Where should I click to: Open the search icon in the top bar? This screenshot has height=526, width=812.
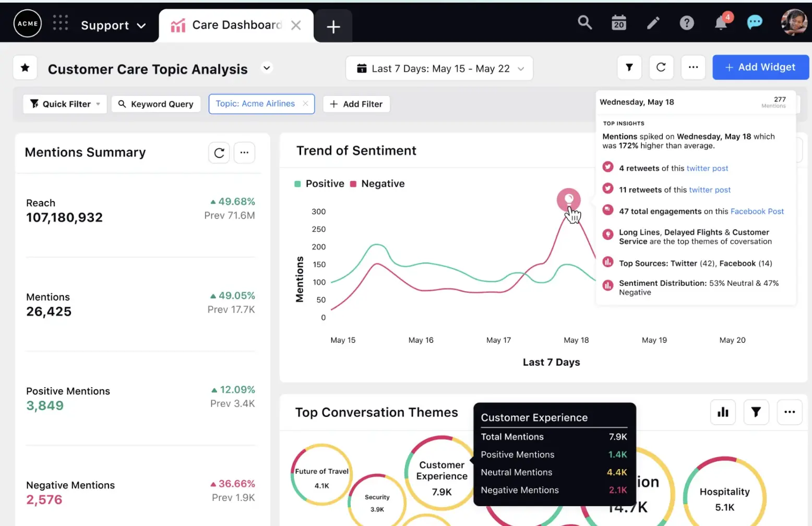click(584, 22)
